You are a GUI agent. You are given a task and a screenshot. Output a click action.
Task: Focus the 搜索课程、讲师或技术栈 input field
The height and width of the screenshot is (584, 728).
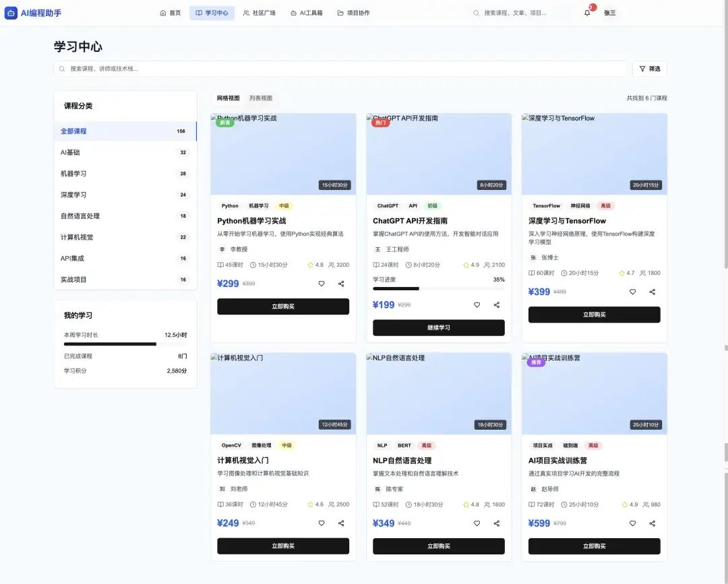pyautogui.click(x=340, y=69)
